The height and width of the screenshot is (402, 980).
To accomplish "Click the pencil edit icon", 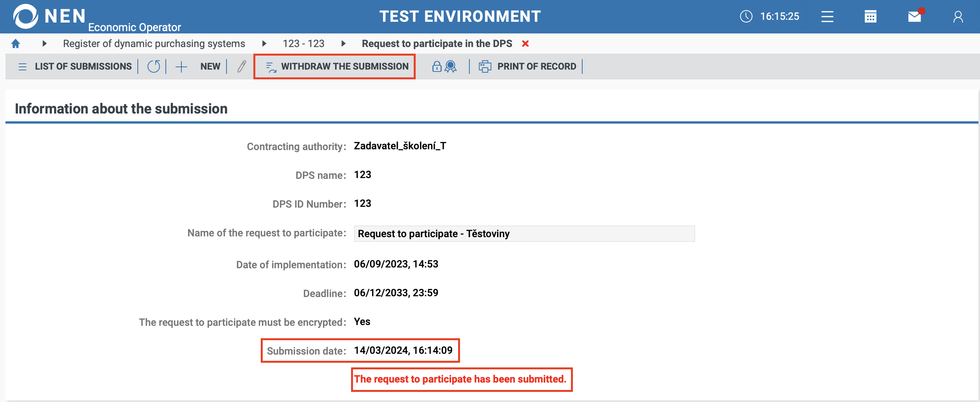I will [242, 66].
